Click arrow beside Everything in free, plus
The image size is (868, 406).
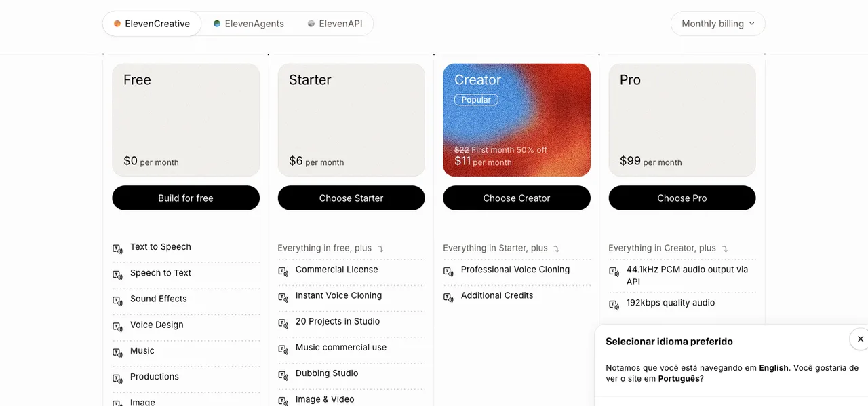click(x=380, y=249)
